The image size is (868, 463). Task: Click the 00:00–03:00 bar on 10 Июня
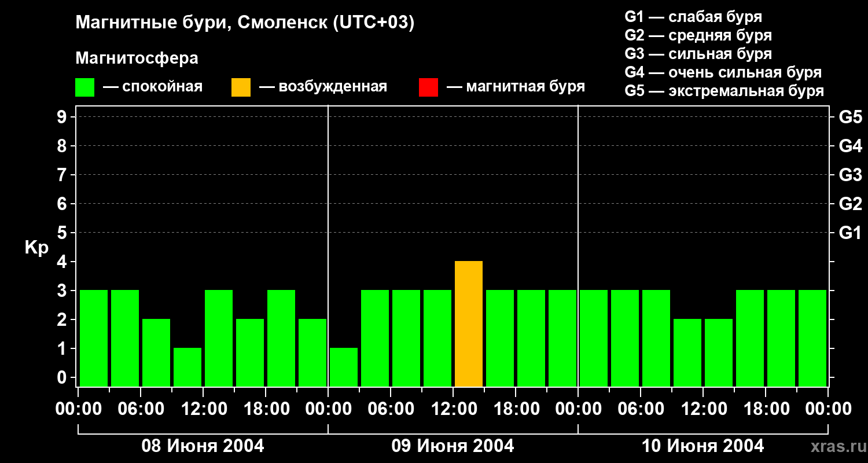(594, 339)
